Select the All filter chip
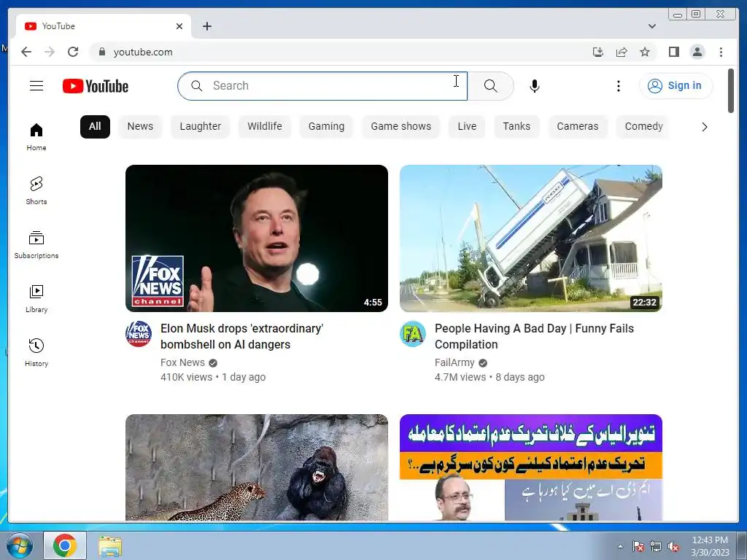747x560 pixels. tap(95, 127)
